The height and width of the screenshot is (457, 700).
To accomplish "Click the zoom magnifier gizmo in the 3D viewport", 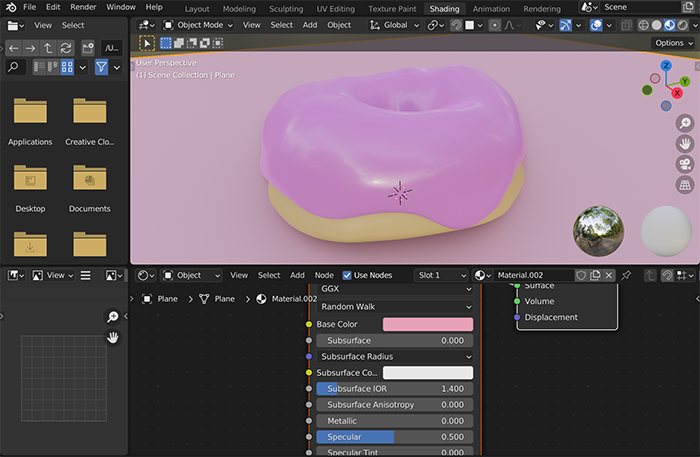I will (685, 123).
